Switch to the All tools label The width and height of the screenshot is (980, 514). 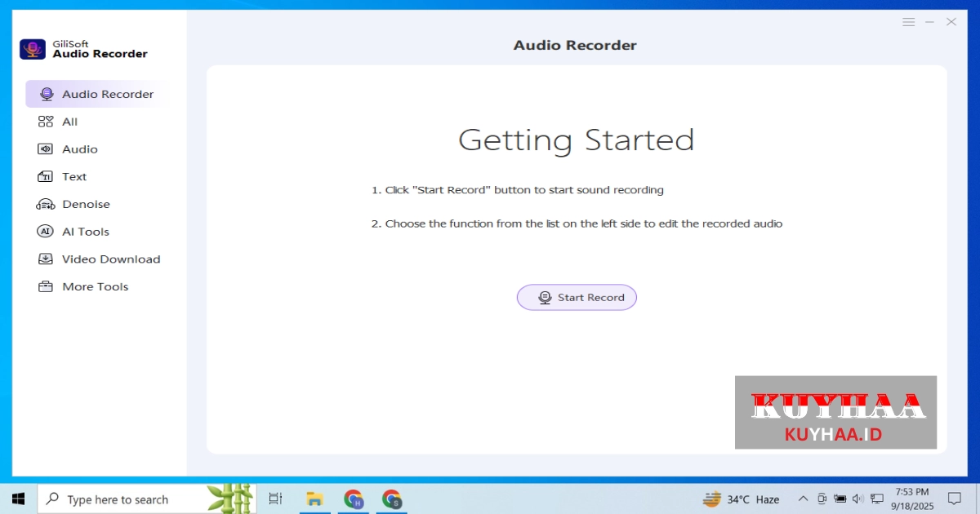[x=70, y=122]
